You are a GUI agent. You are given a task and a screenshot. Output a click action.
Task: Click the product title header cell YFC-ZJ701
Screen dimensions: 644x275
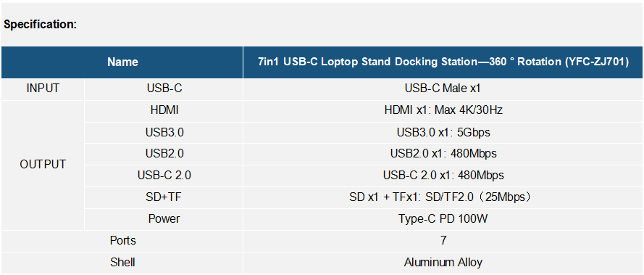[x=443, y=62]
